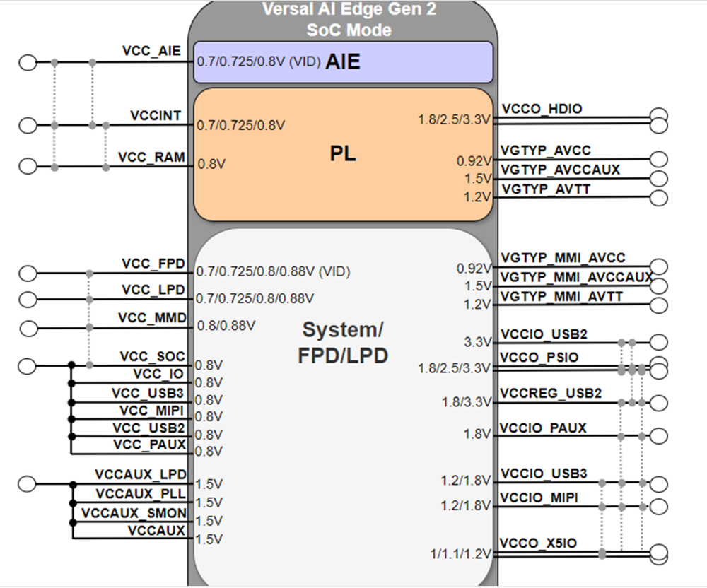The height and width of the screenshot is (588, 707).
Task: Click the "System/" block title text
Action: (x=343, y=330)
